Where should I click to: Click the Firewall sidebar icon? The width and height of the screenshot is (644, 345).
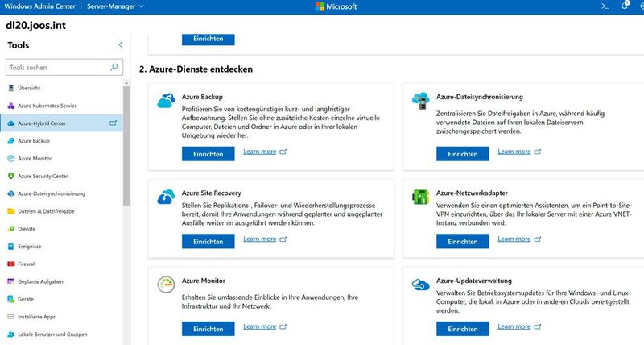coord(11,264)
